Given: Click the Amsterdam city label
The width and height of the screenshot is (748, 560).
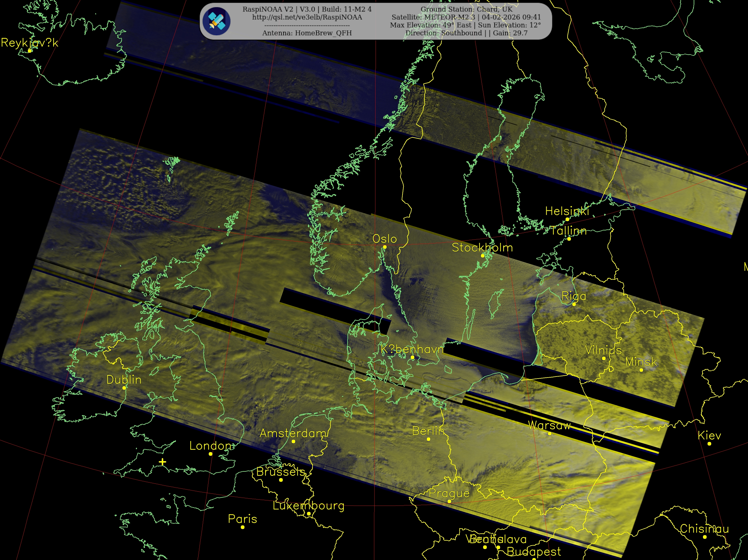Looking at the screenshot, I should tap(293, 433).
